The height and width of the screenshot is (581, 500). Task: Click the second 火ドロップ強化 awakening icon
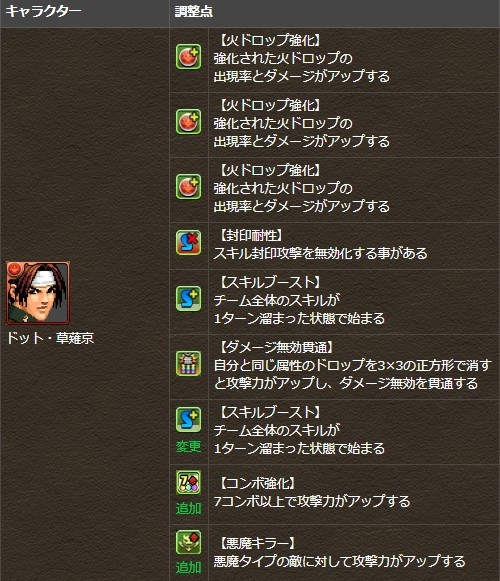tap(189, 122)
